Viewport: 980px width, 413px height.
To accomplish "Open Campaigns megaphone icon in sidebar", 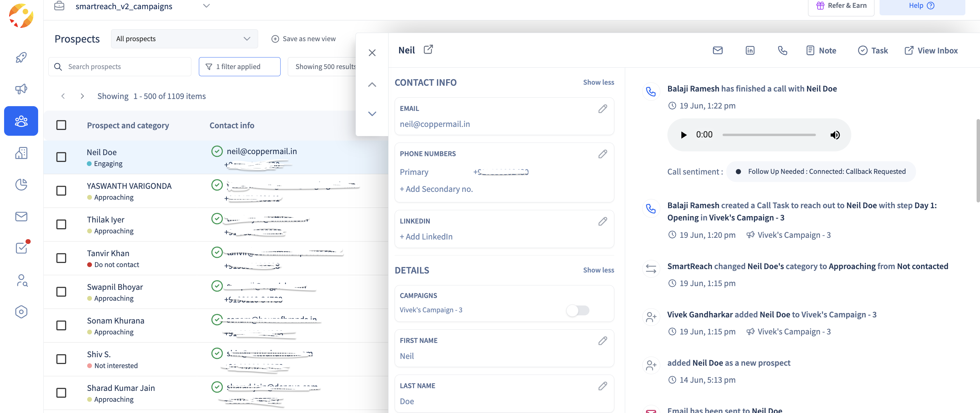I will tap(21, 89).
